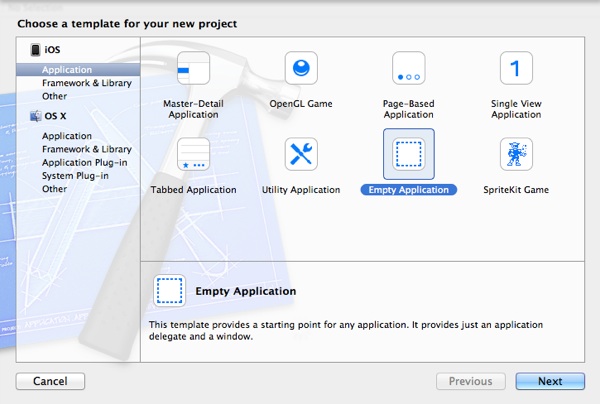
Task: Select the OS X section header
Action: pyautogui.click(x=55, y=116)
